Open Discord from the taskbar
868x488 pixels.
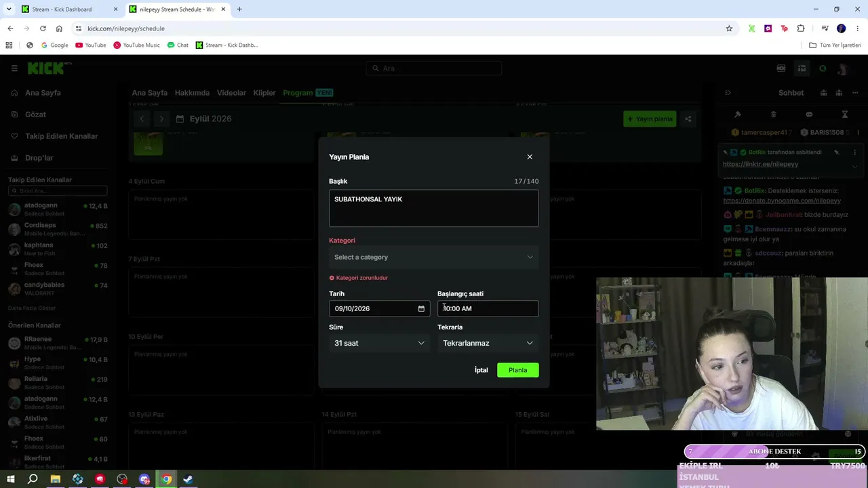click(x=144, y=479)
